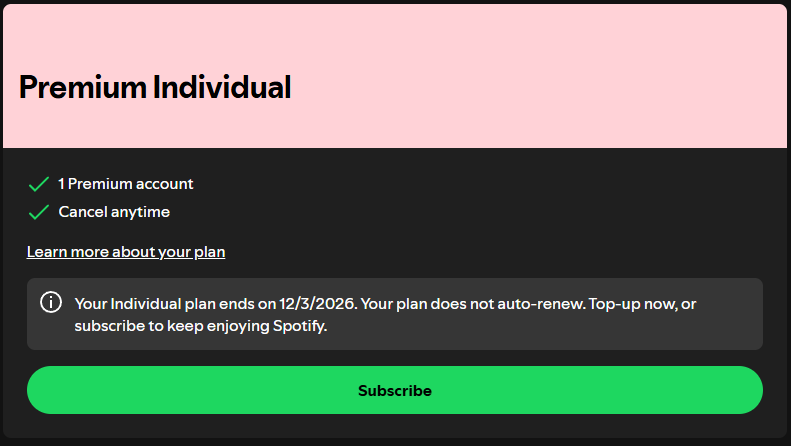Click the word "Premium" in the heading

click(x=83, y=88)
